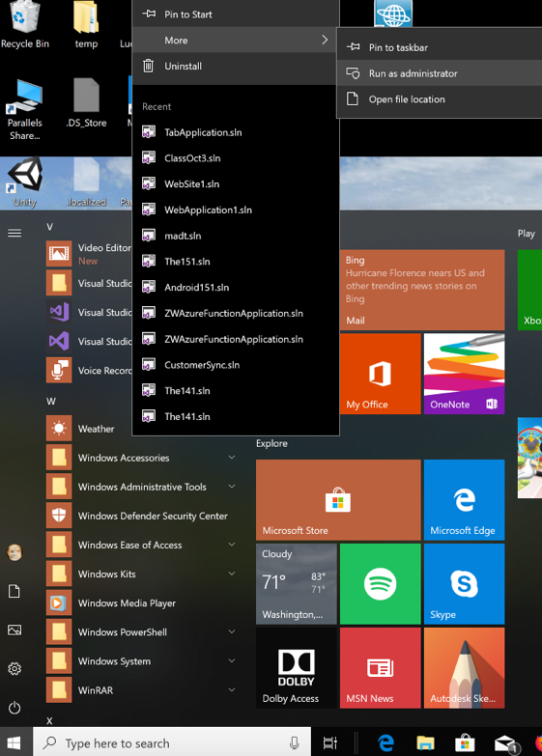Viewport: 542px width, 756px height.
Task: Expand the Windows PowerShell folder chevron
Action: pos(232,631)
